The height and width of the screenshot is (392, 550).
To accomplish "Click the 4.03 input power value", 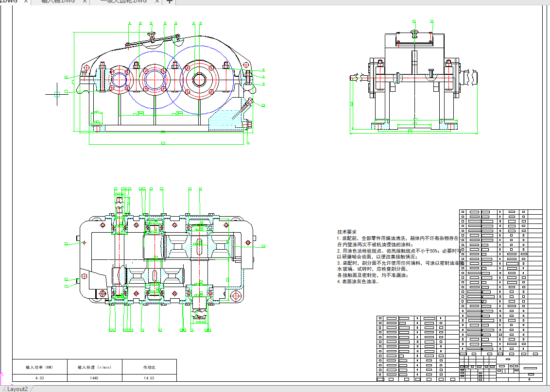I will [39, 377].
